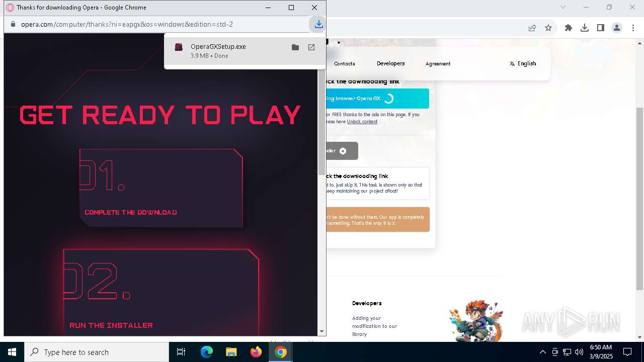644x362 pixels.
Task: Show OperaGXSetup.exe in folder
Action: click(295, 47)
